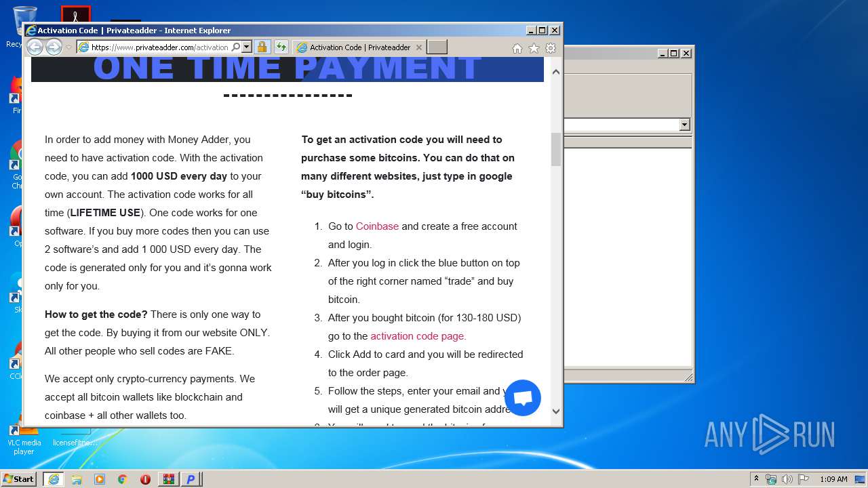Select the Activation Code | Privateadder tab
This screenshot has height=488, width=868.
point(359,47)
